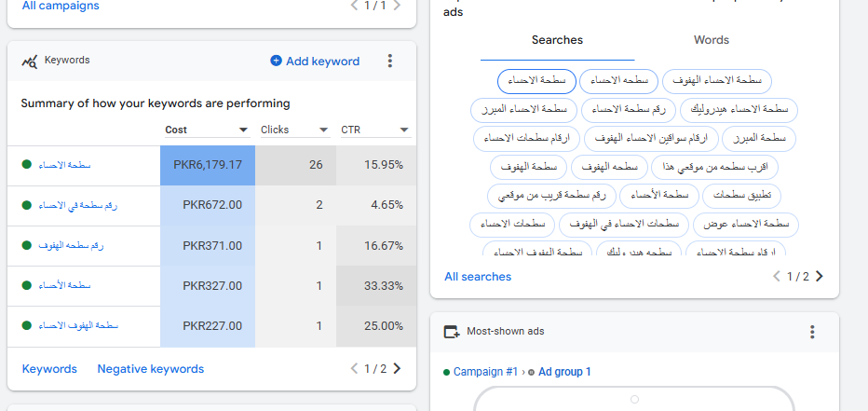Open the Negative keywords link
Screen dimensions: 868x411
(150, 369)
